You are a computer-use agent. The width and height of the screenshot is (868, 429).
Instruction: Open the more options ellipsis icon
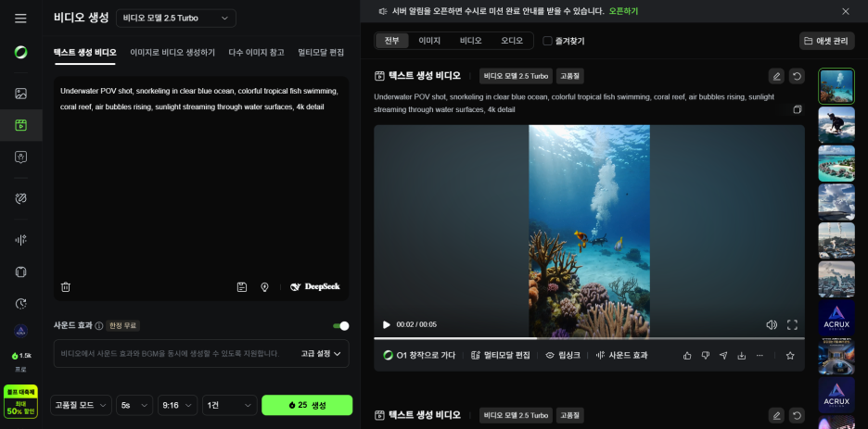tap(759, 356)
